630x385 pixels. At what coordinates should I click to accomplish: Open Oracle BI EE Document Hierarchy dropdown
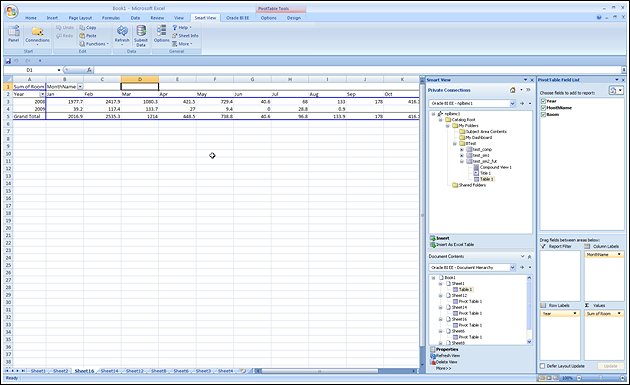click(512, 267)
